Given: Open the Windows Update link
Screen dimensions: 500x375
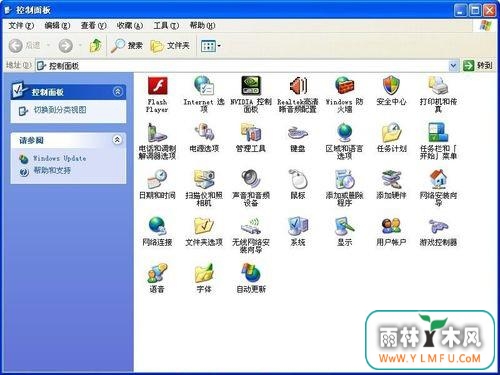Looking at the screenshot, I should [59, 158].
